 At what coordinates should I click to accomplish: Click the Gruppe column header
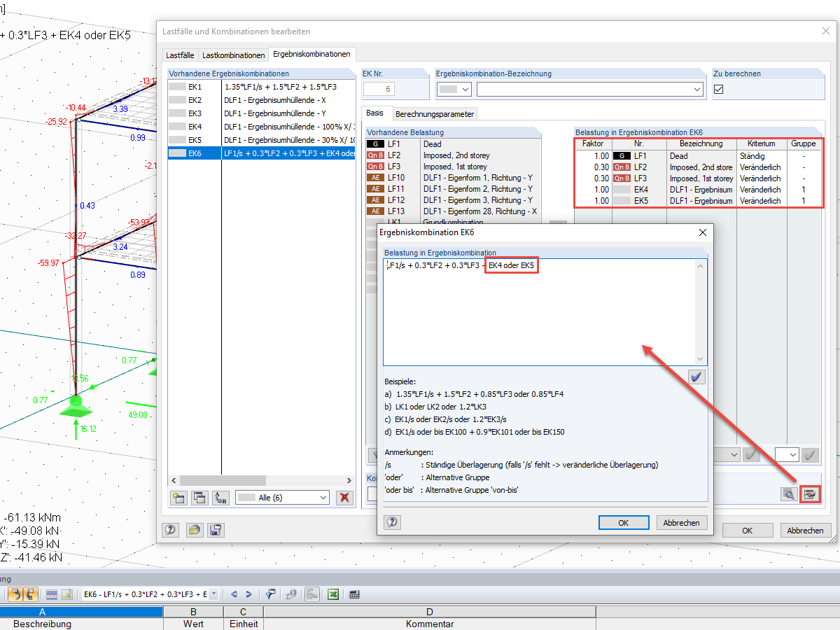(x=804, y=143)
